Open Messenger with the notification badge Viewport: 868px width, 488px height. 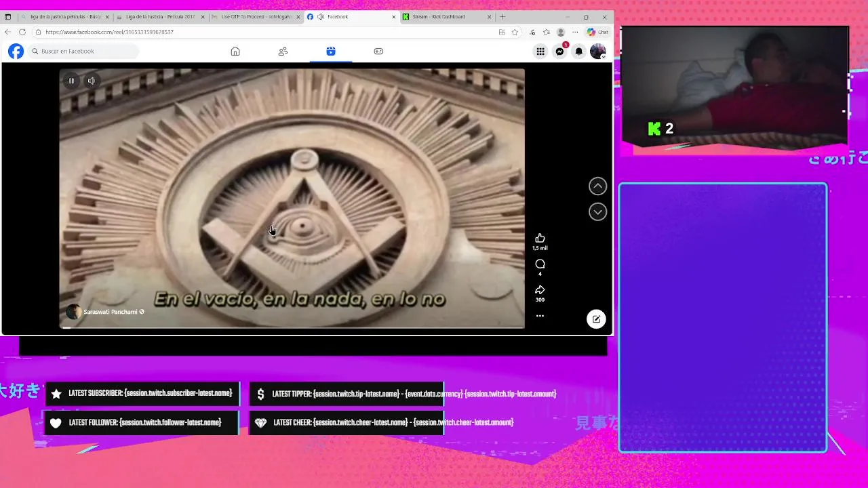pos(559,52)
